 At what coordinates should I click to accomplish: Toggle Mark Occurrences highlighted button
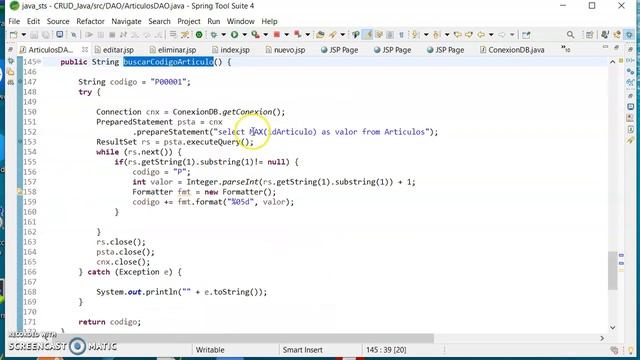tap(368, 35)
